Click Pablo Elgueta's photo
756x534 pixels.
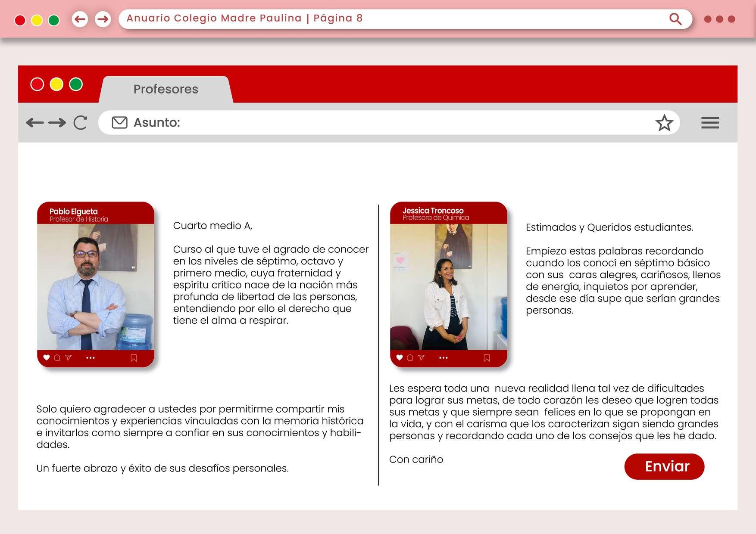96,287
